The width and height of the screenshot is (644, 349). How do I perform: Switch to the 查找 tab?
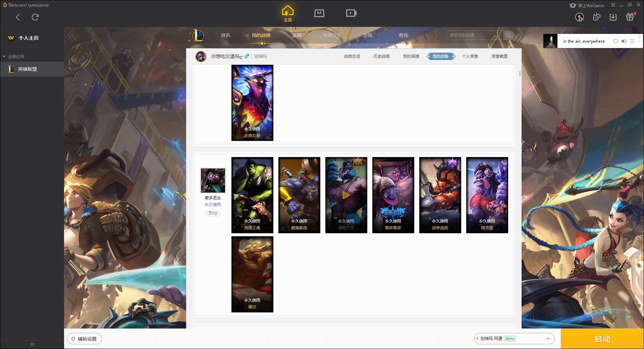(403, 35)
